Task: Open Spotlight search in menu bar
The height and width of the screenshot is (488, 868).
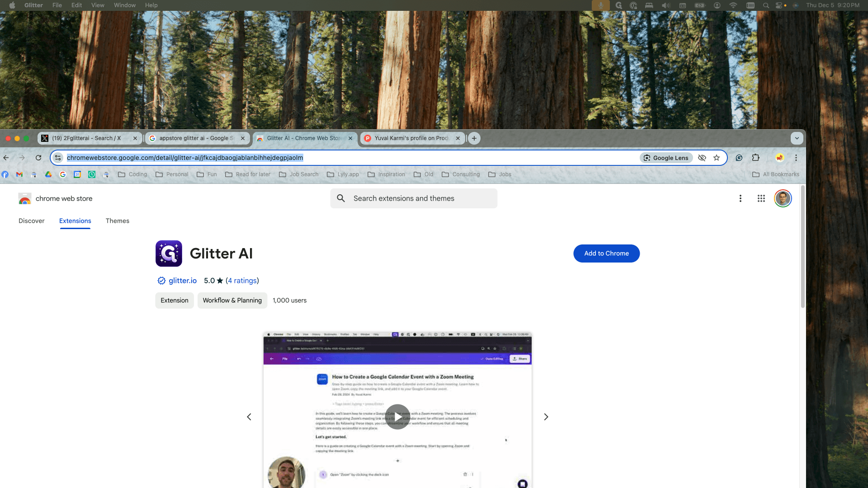Action: pos(766,5)
